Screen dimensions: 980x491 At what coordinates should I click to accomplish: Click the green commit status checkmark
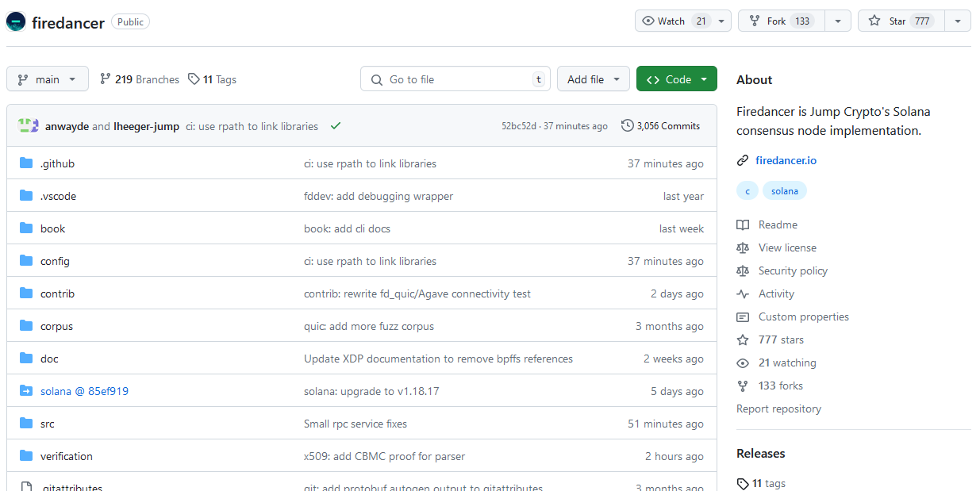tap(336, 126)
